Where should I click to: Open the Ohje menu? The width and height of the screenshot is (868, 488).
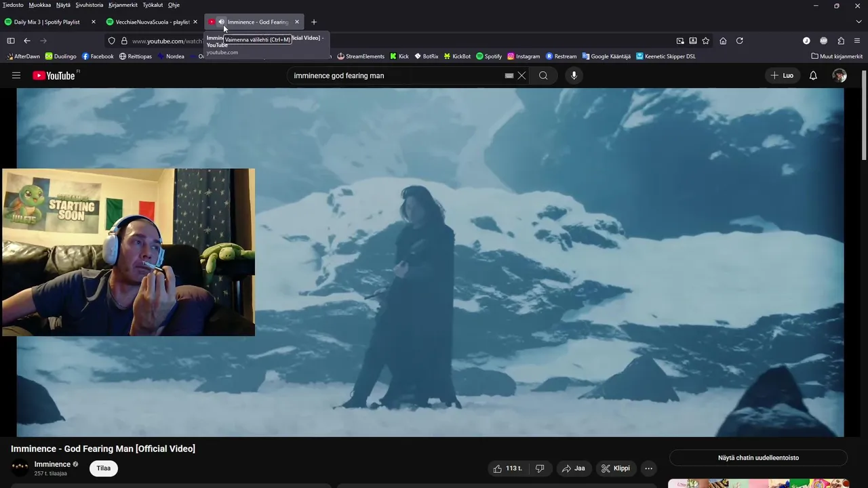coord(174,5)
